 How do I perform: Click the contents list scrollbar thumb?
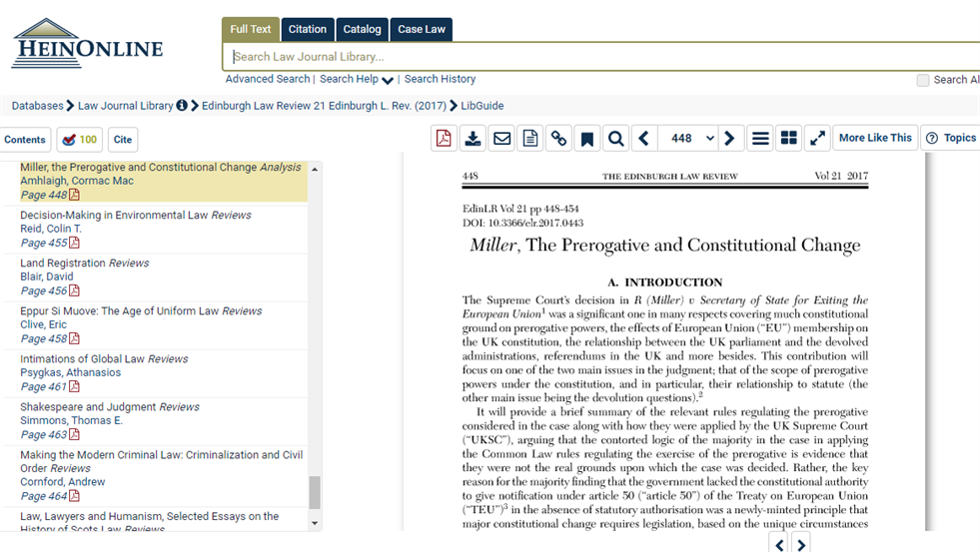315,493
